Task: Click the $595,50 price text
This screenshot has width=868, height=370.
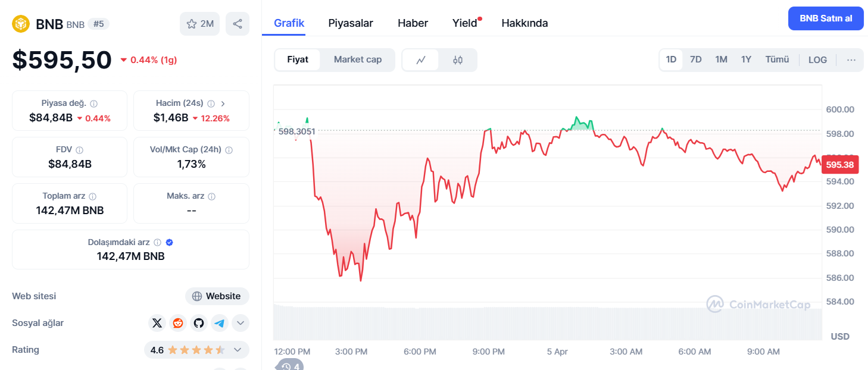Action: 62,60
